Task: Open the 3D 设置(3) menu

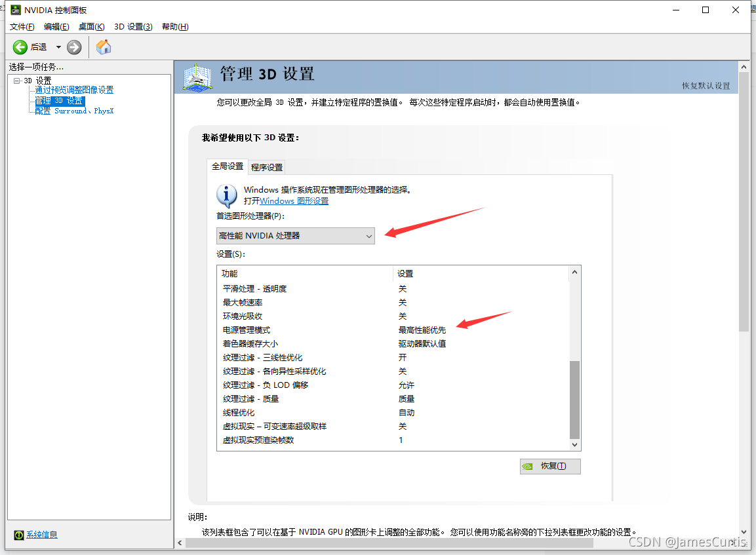Action: coord(133,27)
